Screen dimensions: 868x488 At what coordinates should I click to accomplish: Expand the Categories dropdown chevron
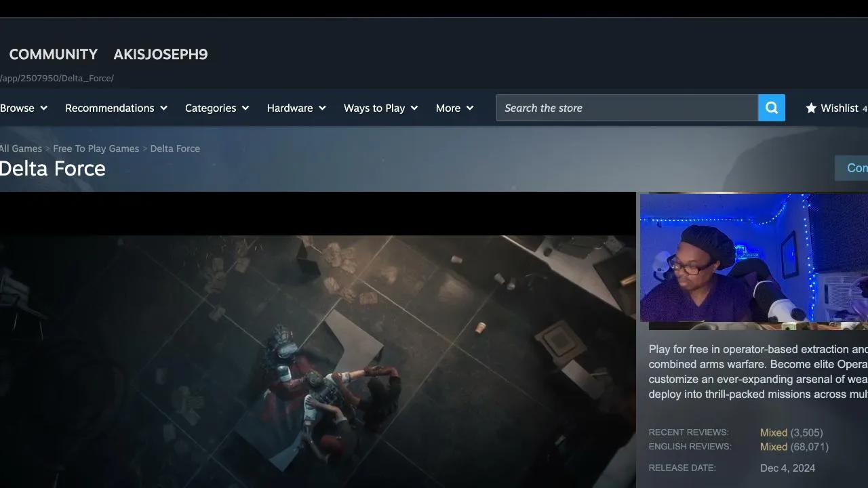245,108
